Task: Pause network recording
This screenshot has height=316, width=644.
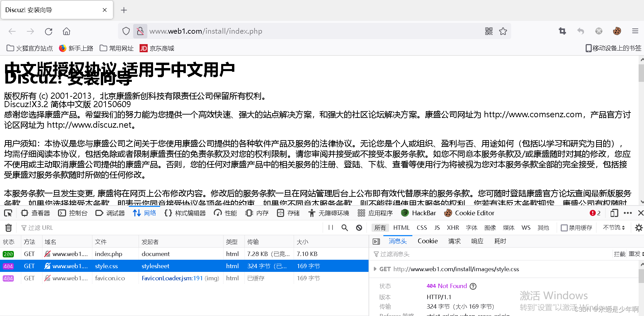Action: (x=331, y=228)
